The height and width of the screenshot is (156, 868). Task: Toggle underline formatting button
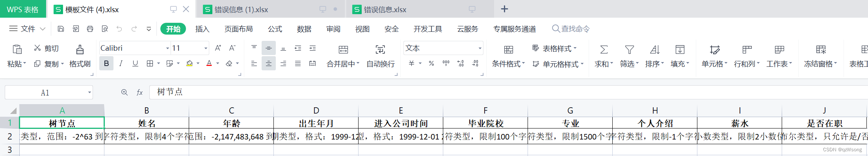pos(135,63)
